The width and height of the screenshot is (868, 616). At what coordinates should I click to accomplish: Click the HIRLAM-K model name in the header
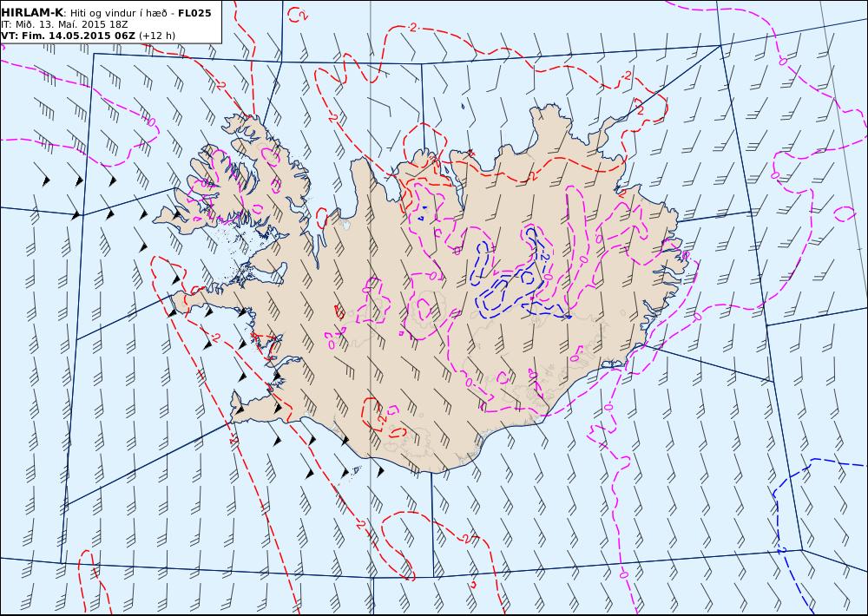(32, 13)
